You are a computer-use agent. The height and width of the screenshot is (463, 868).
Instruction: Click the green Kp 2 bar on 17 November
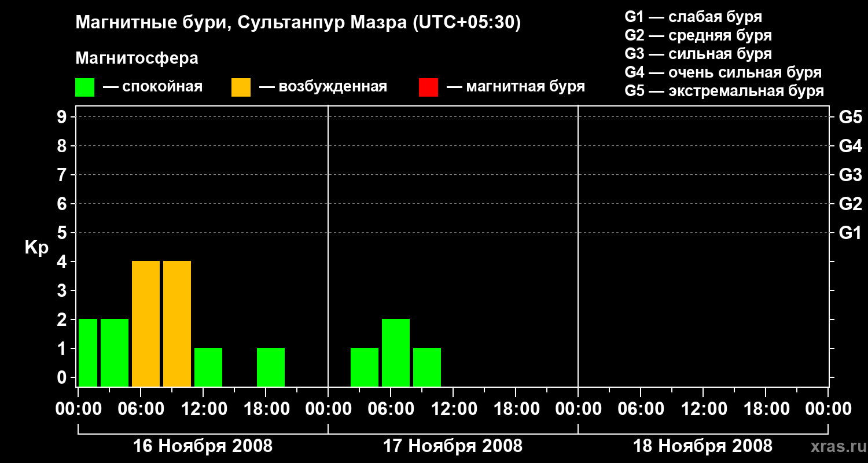pos(396,352)
